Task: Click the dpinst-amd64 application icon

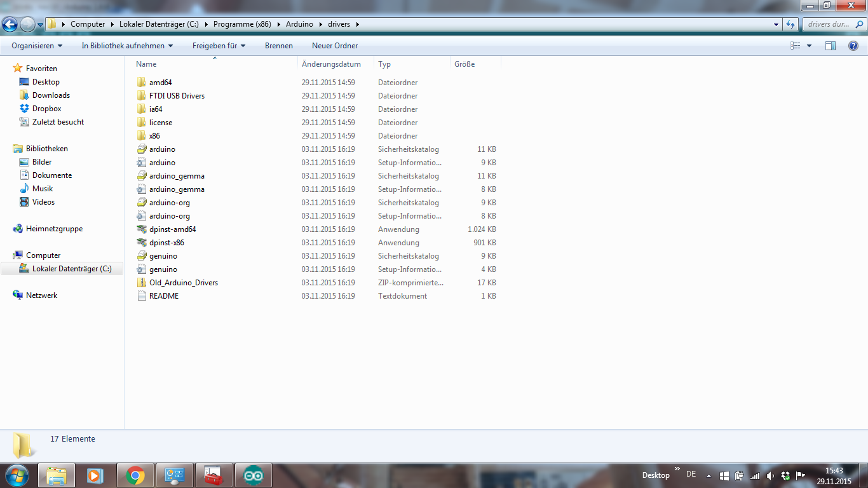Action: [142, 229]
